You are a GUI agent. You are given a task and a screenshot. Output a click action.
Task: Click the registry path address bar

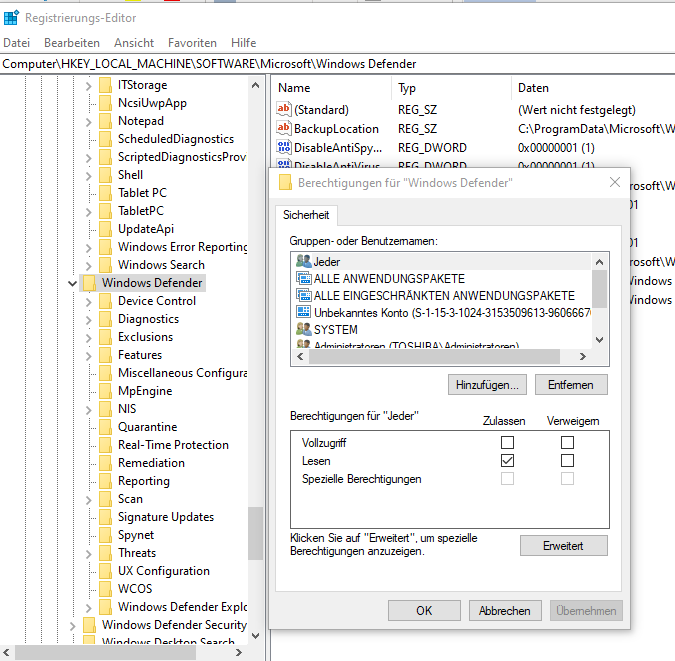(338, 64)
